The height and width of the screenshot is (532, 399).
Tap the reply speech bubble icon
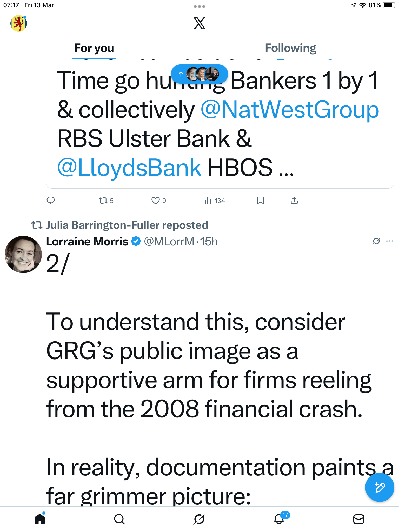(x=50, y=201)
